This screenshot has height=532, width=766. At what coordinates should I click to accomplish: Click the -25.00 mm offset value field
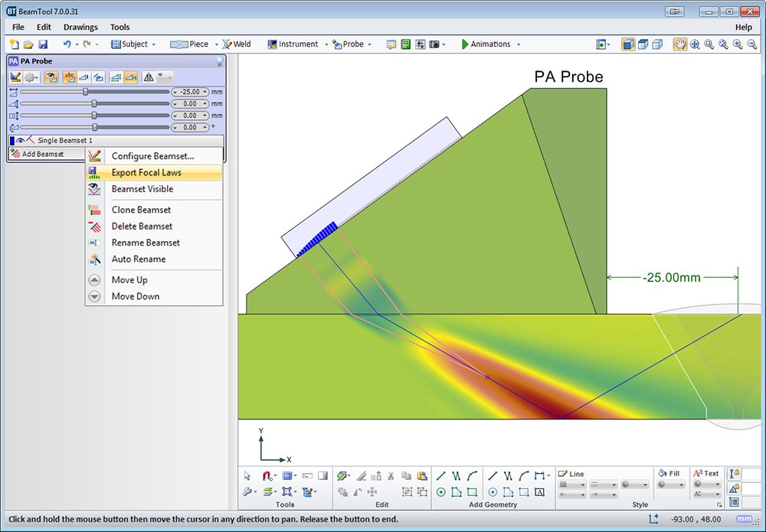pyautogui.click(x=190, y=92)
